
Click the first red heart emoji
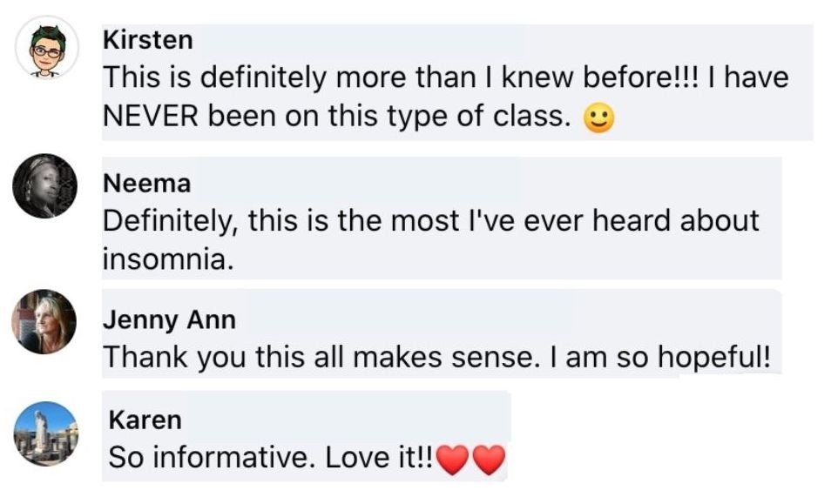click(453, 460)
